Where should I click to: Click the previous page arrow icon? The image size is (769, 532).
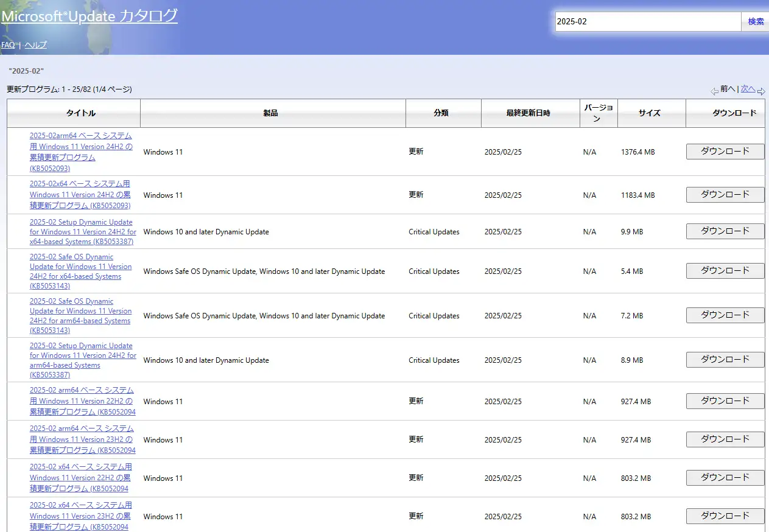714,91
